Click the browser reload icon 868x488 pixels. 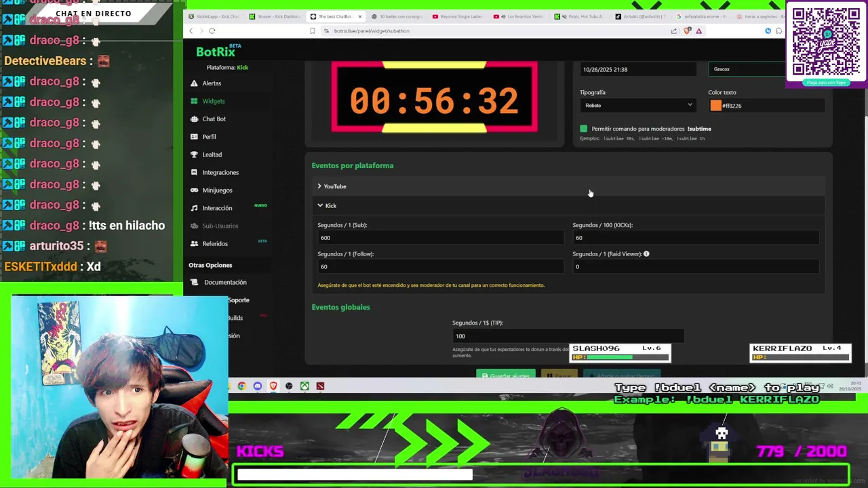point(212,30)
